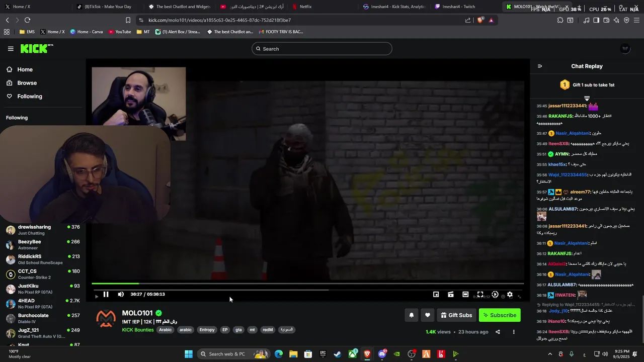Image resolution: width=644 pixels, height=362 pixels.
Task: Open the MOLO101 channel avatar
Action: [x=106, y=319]
